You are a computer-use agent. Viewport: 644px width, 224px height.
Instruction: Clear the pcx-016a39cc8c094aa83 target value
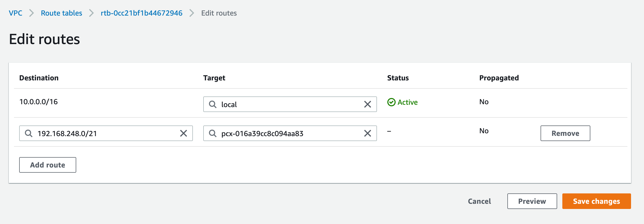tap(367, 133)
